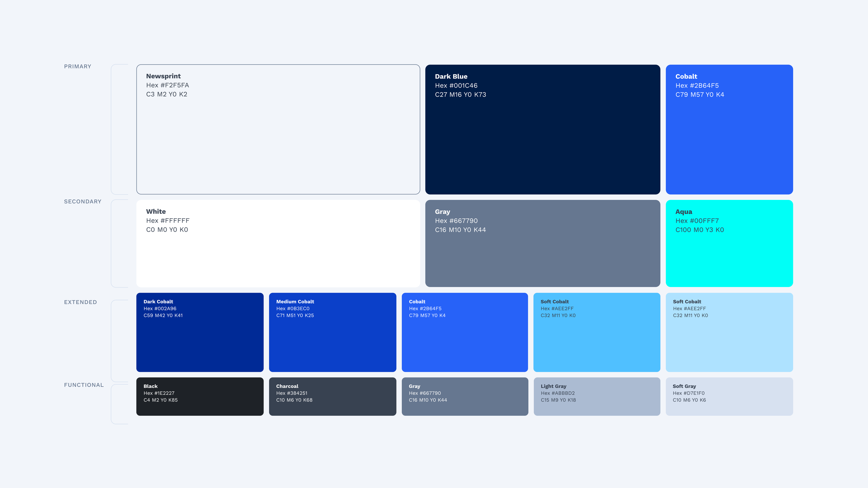Click the SECONDARY section label
Screen dimensions: 868x488
point(83,202)
